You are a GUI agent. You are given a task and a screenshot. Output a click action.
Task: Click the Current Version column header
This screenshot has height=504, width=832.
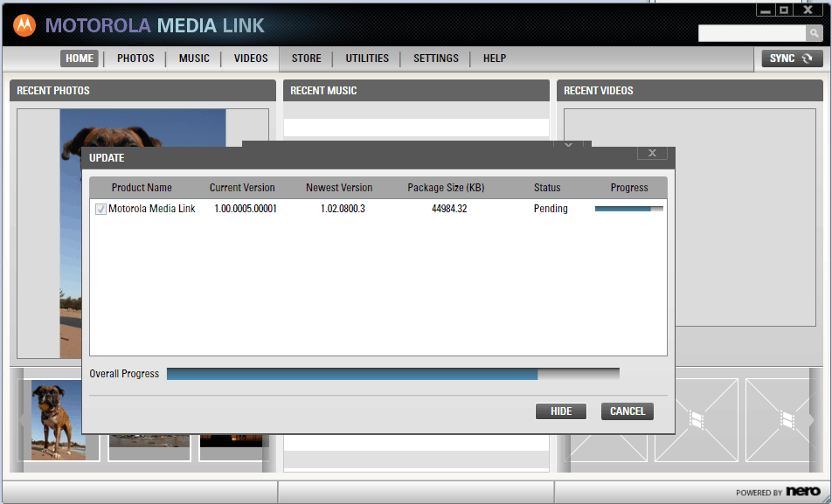pos(242,188)
